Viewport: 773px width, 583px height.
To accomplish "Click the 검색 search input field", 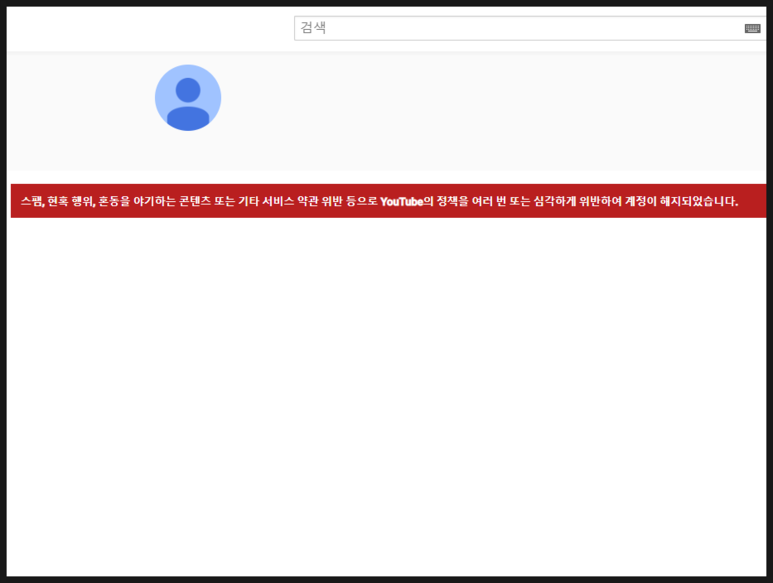I will tap(530, 28).
